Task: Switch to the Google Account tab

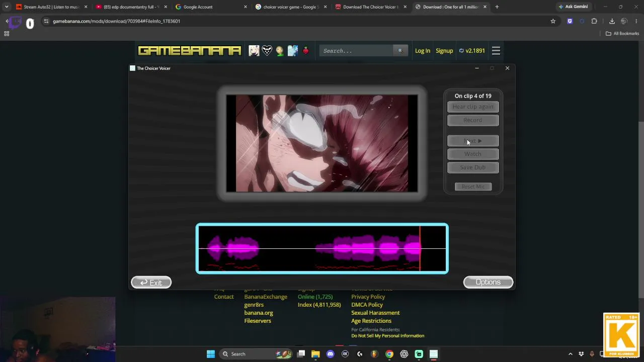Action: (x=211, y=7)
